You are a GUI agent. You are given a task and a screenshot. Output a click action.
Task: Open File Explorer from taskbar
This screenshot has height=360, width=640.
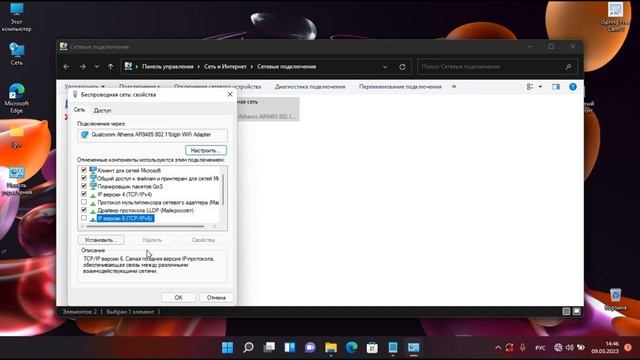point(331,347)
